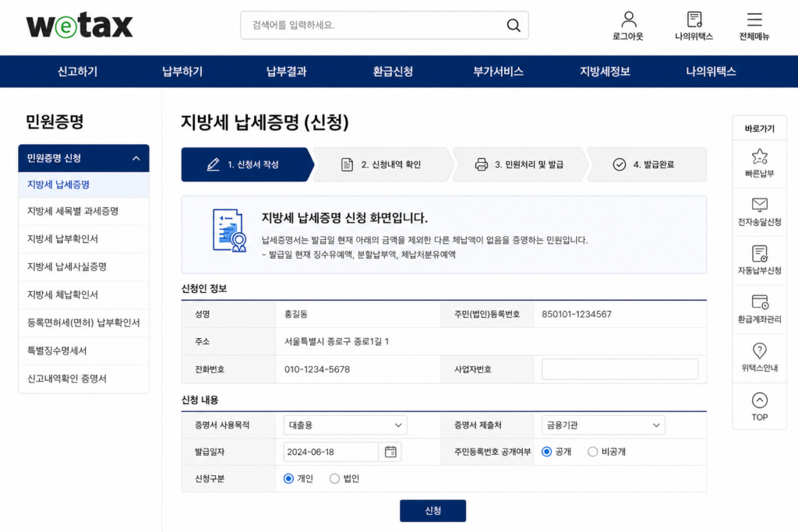
Task: Open 환급신청 main menu
Action: click(x=393, y=71)
